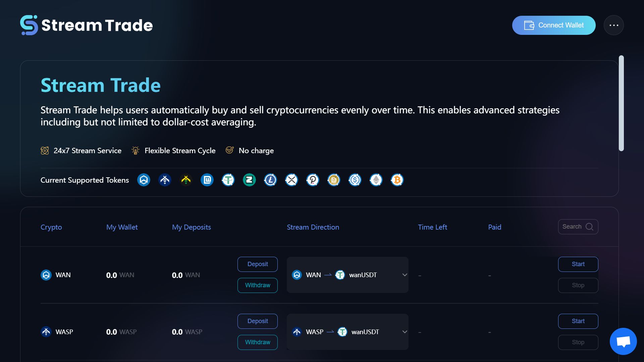Click Stop for the WASP stream

click(578, 342)
